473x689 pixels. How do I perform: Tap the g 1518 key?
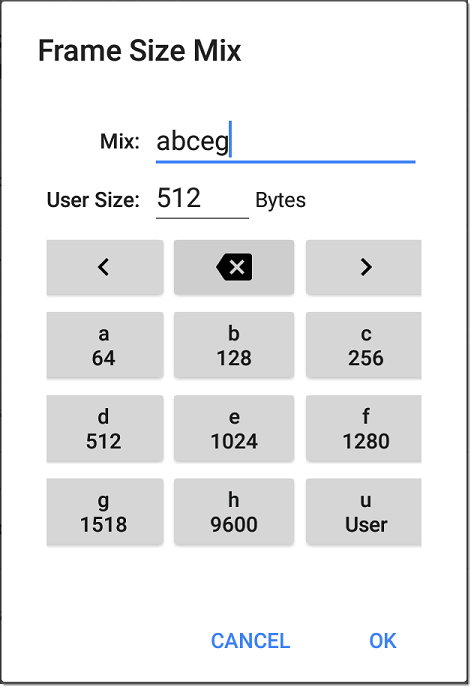105,512
